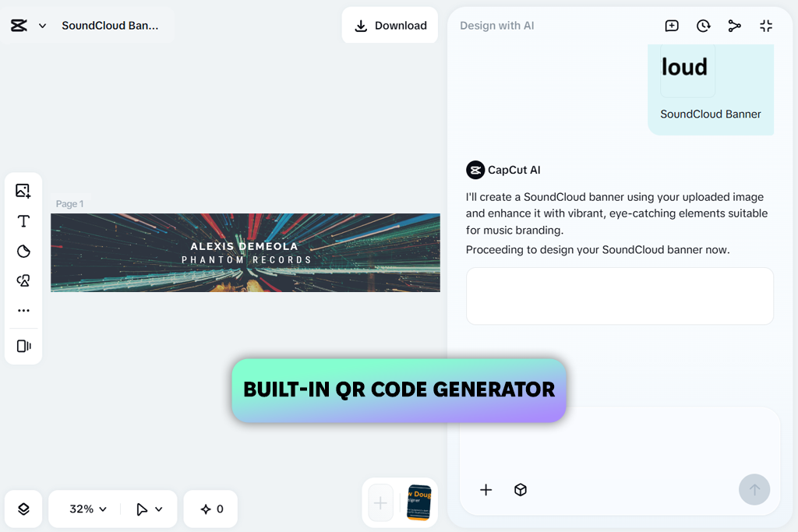Image resolution: width=798 pixels, height=532 pixels.
Task: Open the Layers panel
Action: [23, 509]
